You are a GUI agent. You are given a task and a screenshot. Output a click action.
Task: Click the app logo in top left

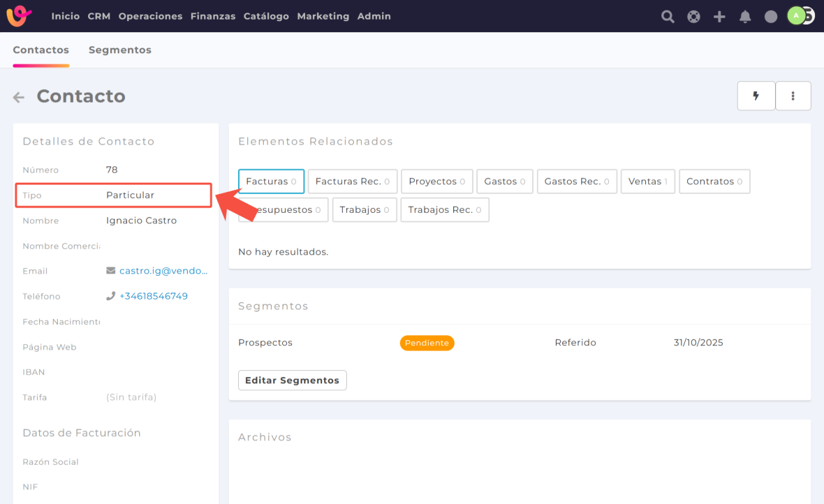click(20, 16)
